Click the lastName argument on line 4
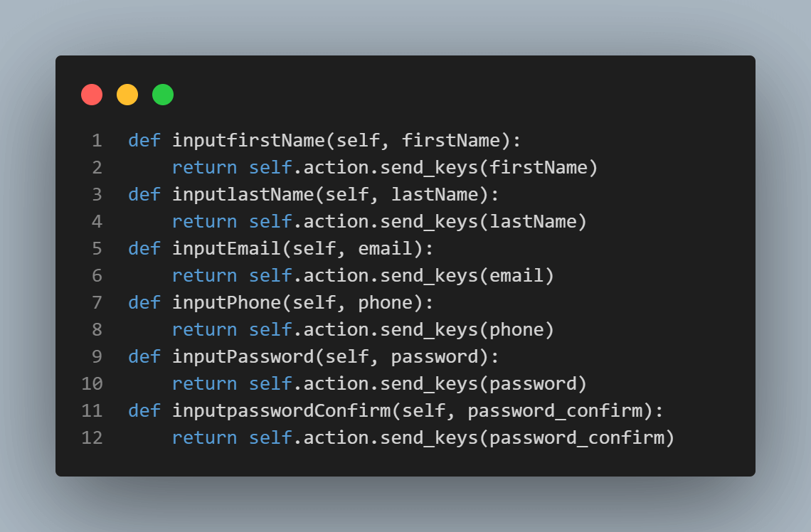Image resolution: width=811 pixels, height=532 pixels. pyautogui.click(x=533, y=222)
